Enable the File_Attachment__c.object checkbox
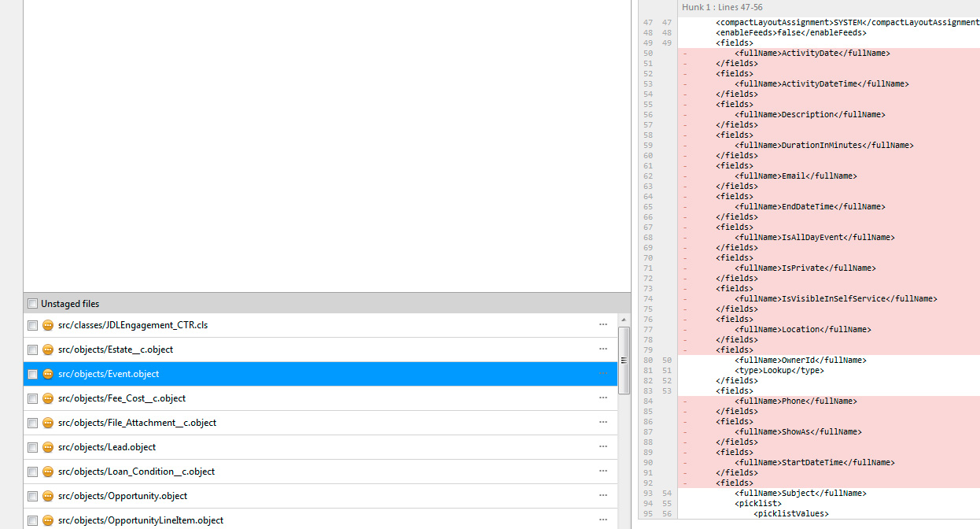 coord(32,423)
